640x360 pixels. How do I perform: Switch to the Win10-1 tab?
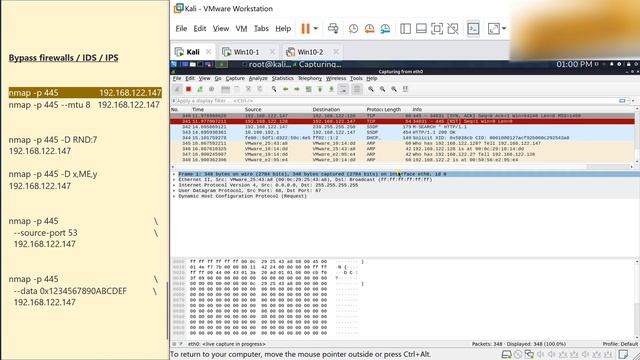(247, 52)
